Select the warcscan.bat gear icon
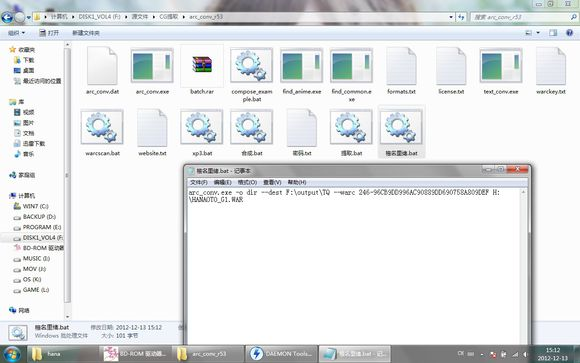The image size is (580, 363). point(102,127)
